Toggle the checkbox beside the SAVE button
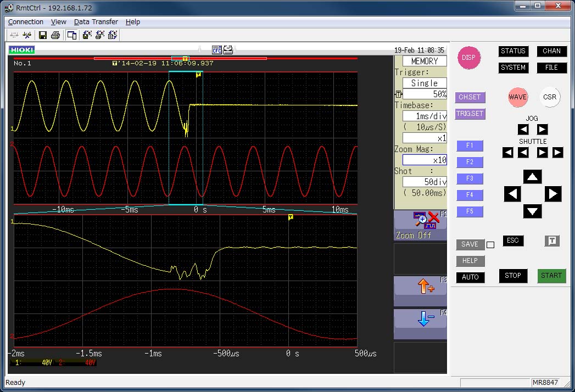 (490, 245)
